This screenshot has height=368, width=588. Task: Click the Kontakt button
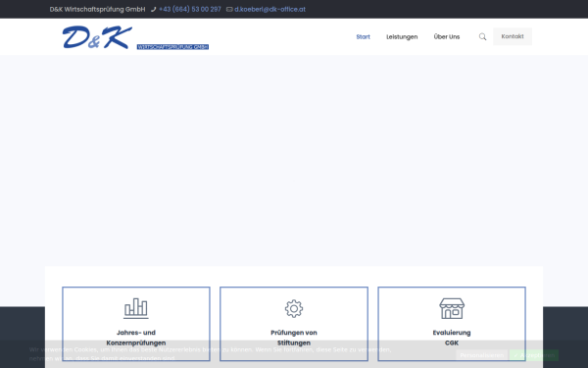point(513,36)
